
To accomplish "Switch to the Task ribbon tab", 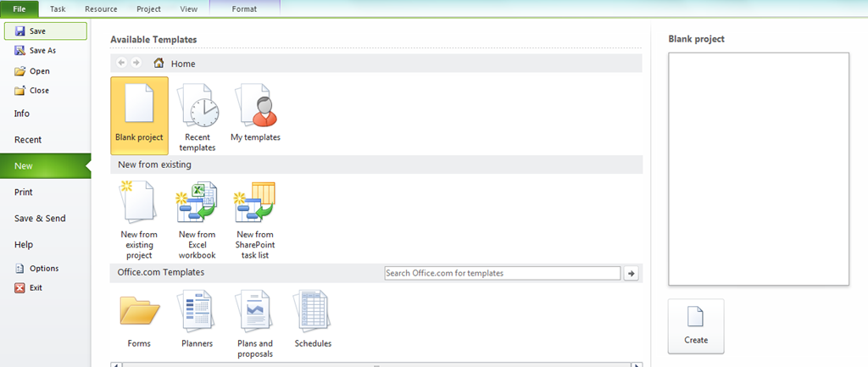I will [58, 8].
